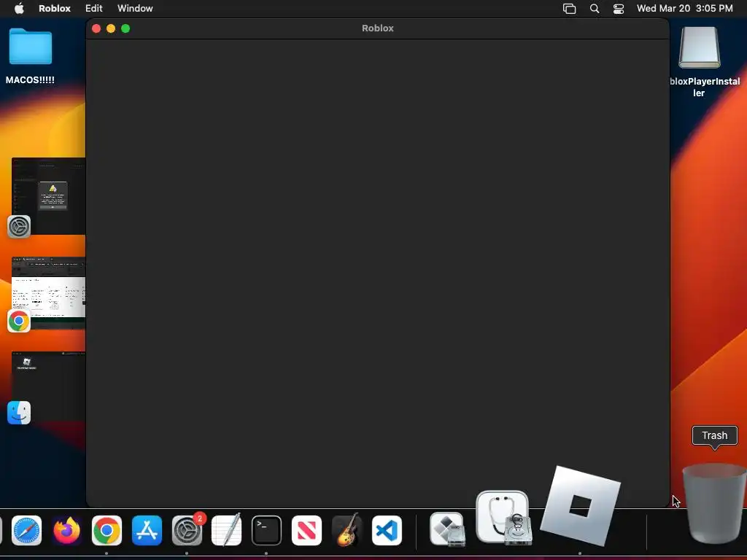
Task: Switch to System Settings Stage Manager thumbnail
Action: (49, 195)
